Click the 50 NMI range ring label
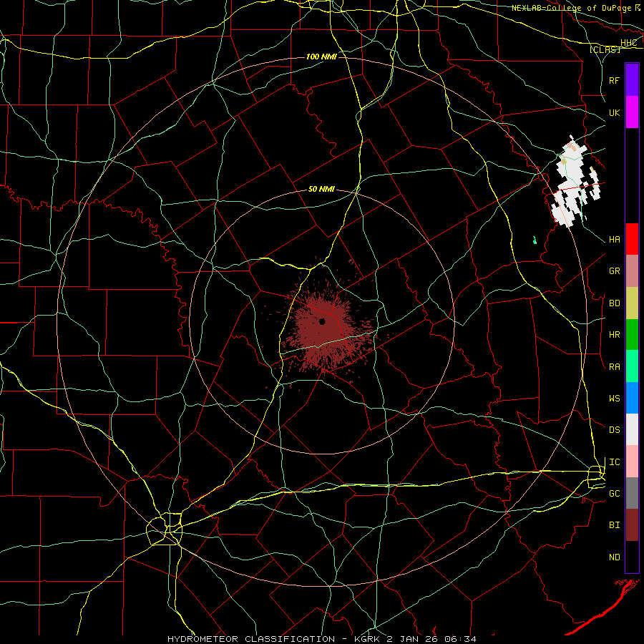The image size is (644, 644). pos(321,190)
